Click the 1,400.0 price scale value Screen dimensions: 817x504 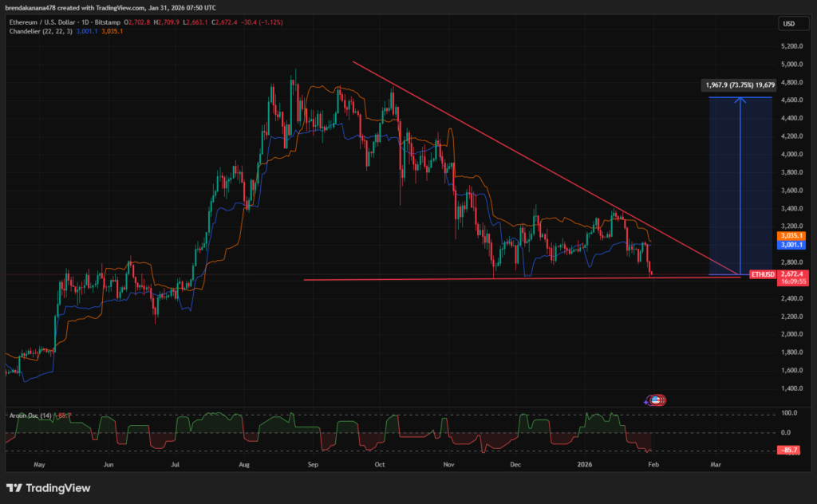pos(792,388)
